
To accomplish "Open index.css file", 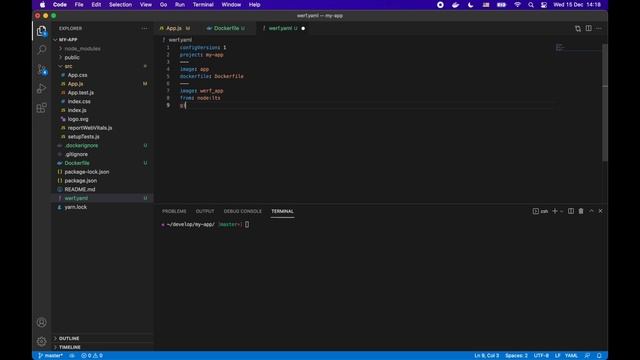I will coord(79,102).
